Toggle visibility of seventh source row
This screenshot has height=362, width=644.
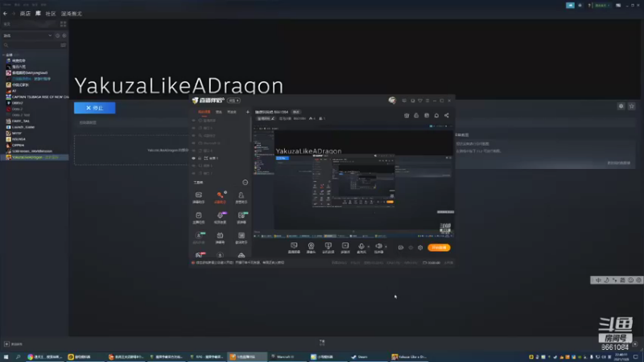(194, 166)
